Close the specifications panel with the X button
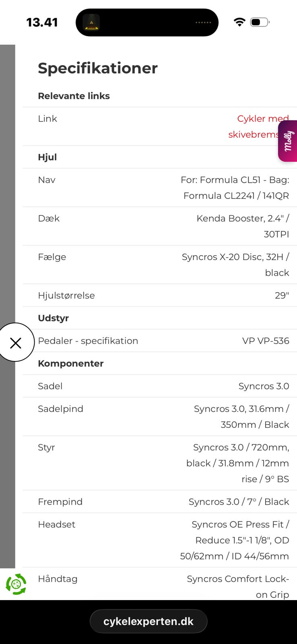The height and width of the screenshot is (644, 297). coord(16,343)
